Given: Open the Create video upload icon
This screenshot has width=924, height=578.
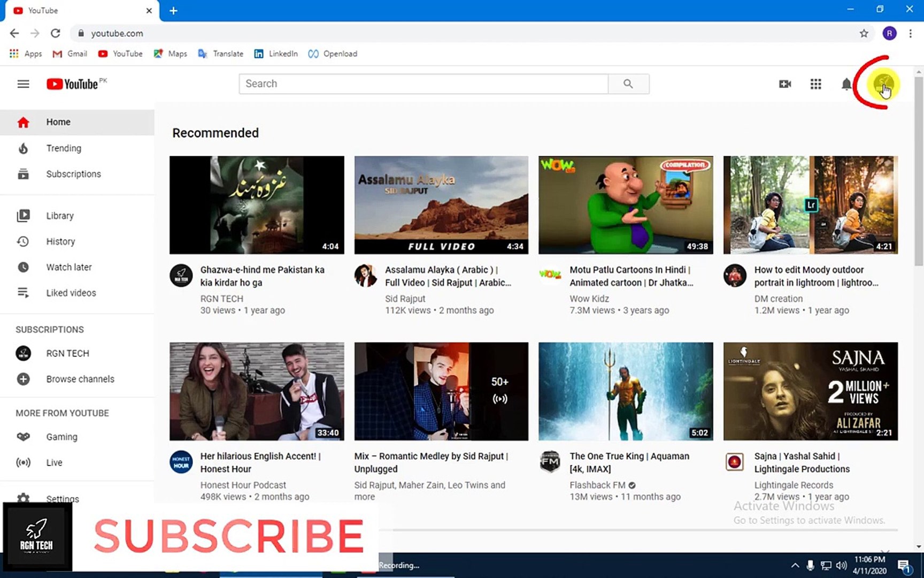Looking at the screenshot, I should coord(784,84).
